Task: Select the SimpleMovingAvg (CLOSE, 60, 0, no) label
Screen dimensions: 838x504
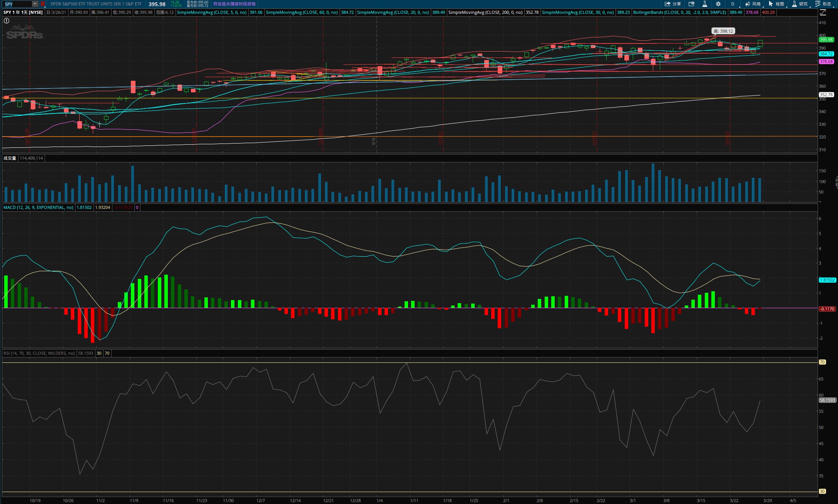Action: tap(302, 12)
